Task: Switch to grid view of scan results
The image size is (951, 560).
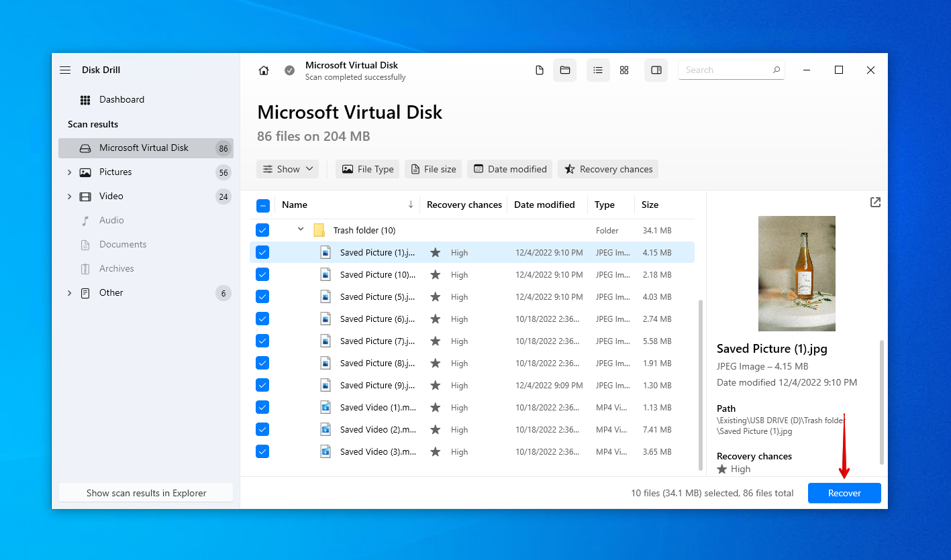Action: click(624, 70)
